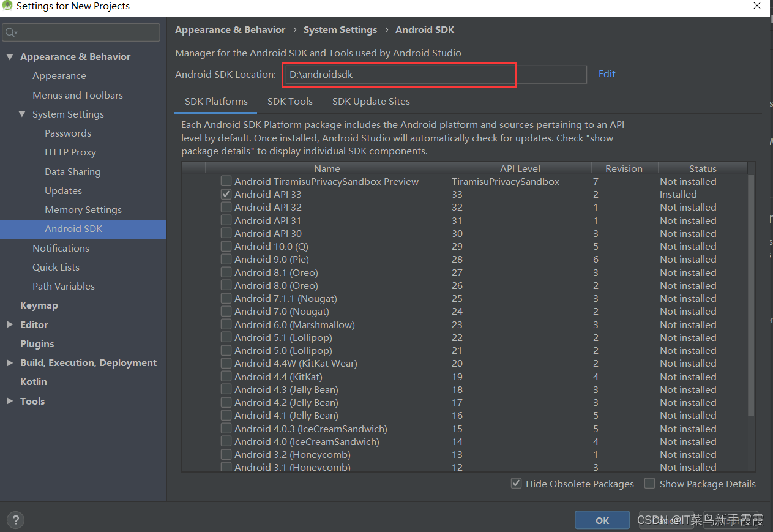This screenshot has width=773, height=532.
Task: Open HTTP Proxy settings
Action: (70, 152)
